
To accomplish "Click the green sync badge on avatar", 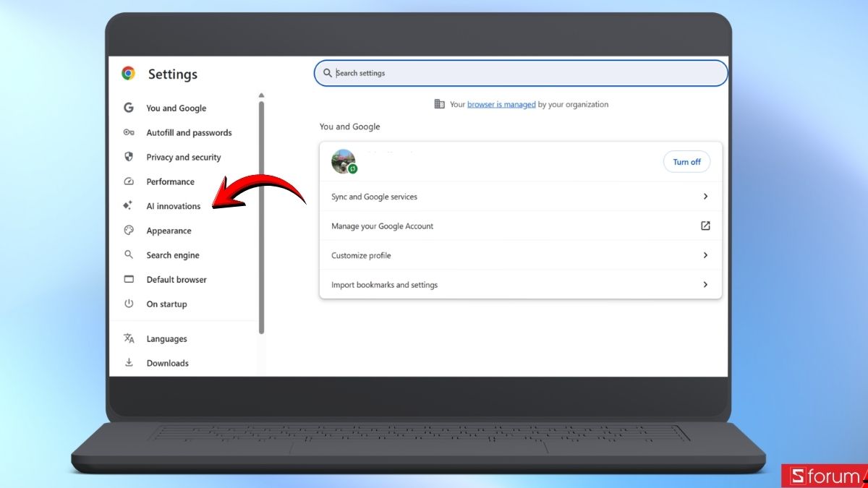I will point(352,168).
